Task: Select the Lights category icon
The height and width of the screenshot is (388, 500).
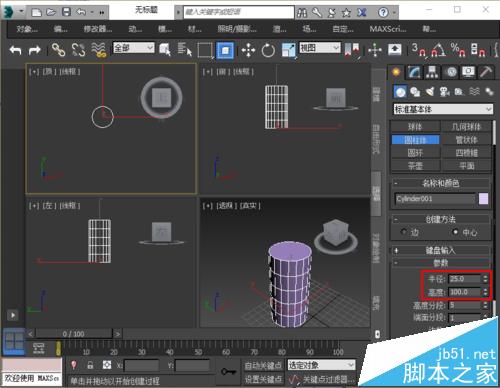Action: (x=430, y=92)
